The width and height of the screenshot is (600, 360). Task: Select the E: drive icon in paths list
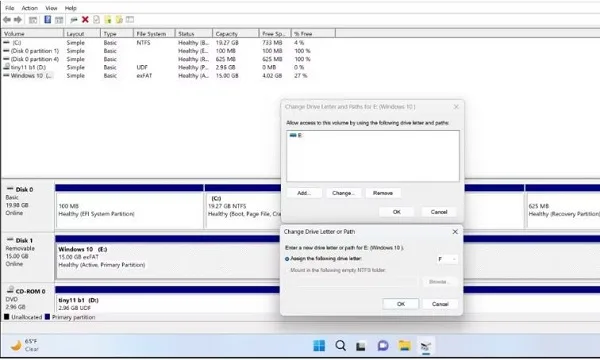[293, 135]
